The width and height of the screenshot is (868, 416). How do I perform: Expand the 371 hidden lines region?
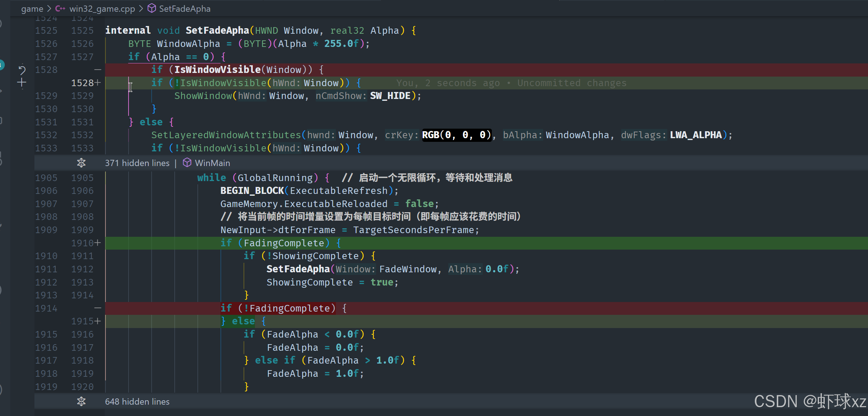[x=137, y=163]
